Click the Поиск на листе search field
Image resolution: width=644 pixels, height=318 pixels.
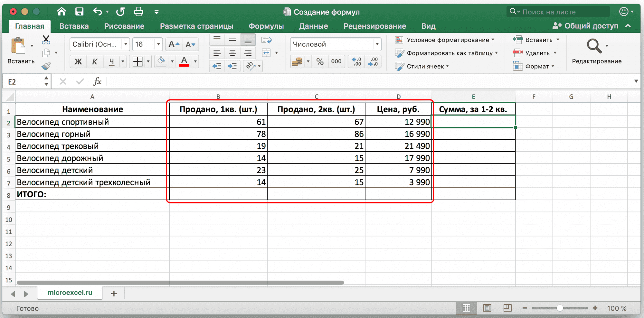559,12
